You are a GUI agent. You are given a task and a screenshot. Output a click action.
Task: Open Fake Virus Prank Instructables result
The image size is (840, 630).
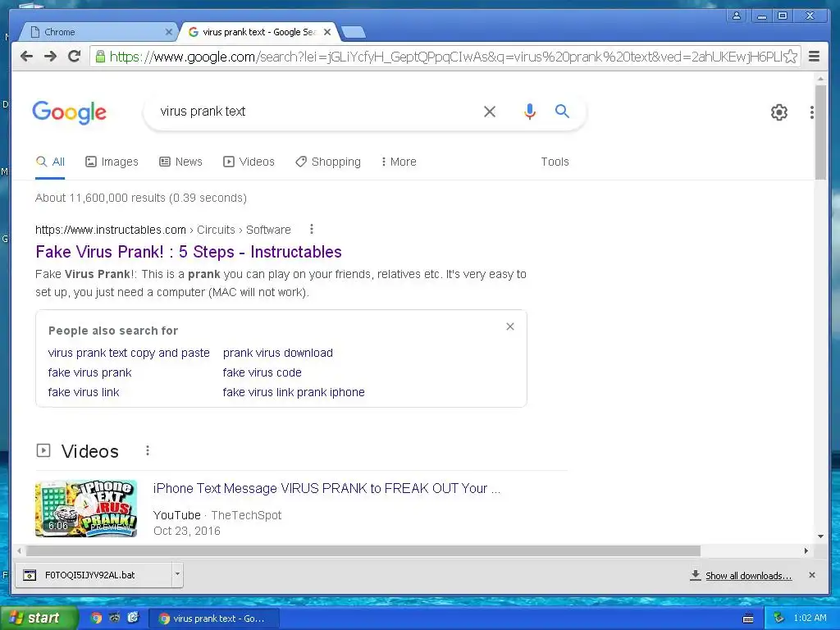point(189,252)
